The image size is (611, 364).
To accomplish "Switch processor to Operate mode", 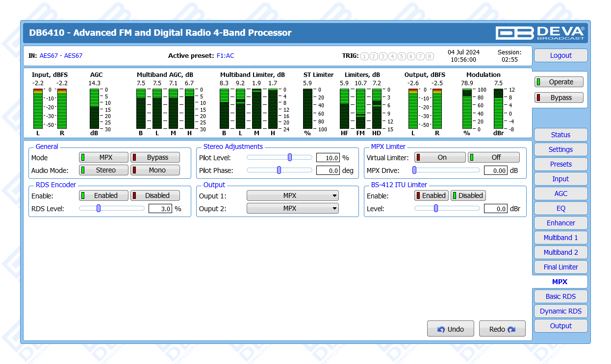I will click(559, 82).
